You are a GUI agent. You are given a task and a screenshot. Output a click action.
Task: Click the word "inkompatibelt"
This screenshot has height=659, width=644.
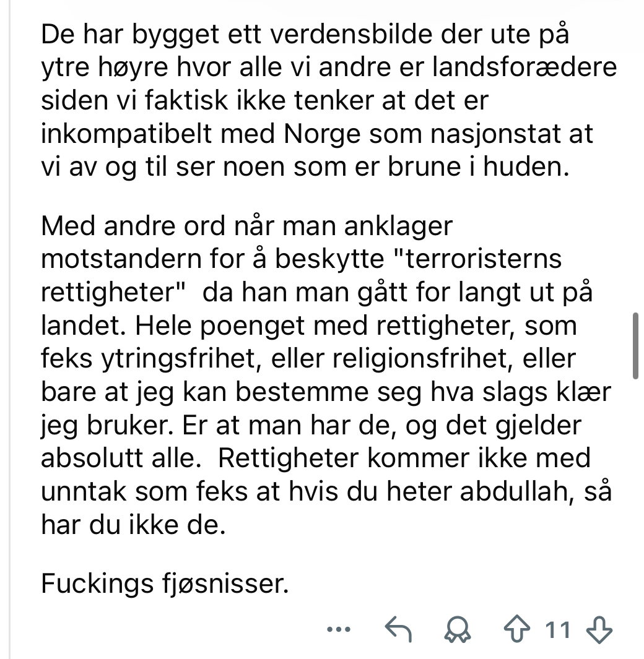coord(126,134)
